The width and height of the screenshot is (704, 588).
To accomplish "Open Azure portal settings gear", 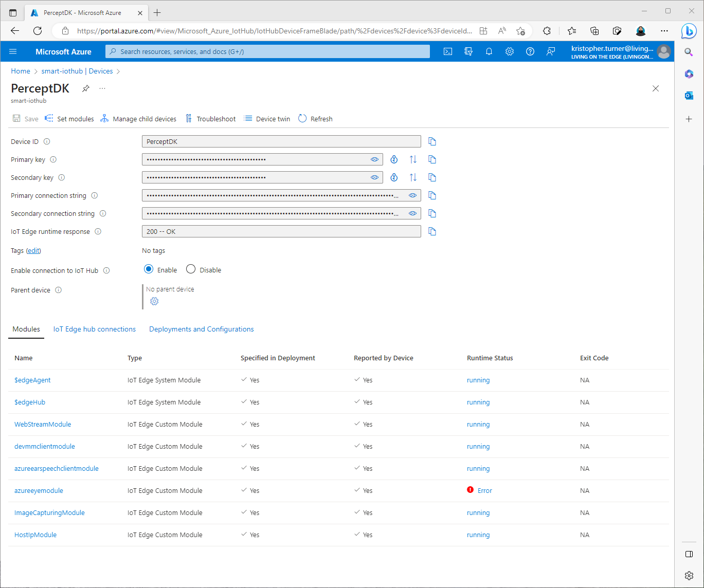I will click(510, 51).
